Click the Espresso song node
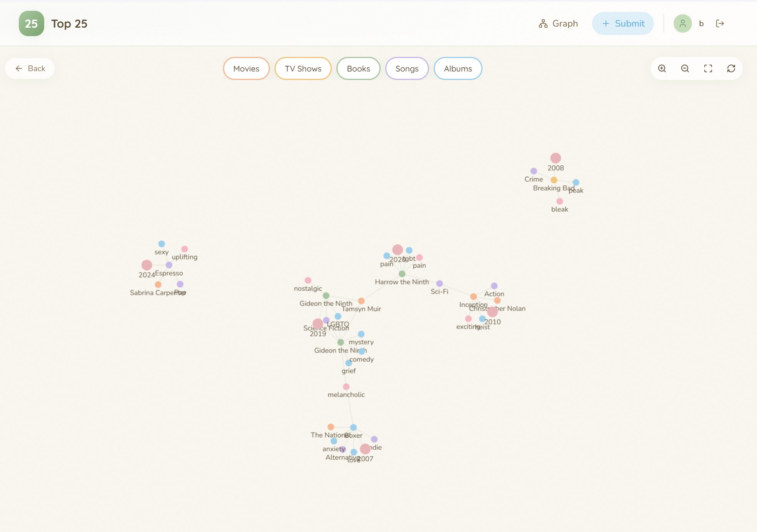 169,265
